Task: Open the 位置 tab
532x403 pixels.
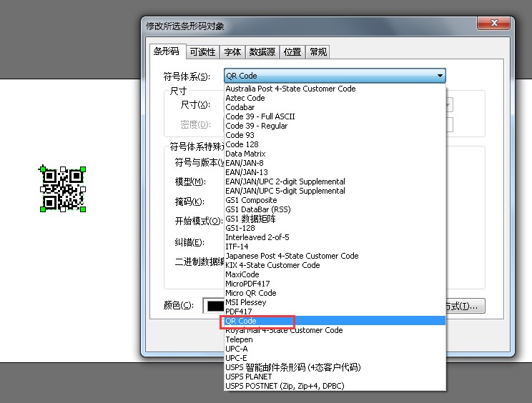Action: [x=292, y=52]
